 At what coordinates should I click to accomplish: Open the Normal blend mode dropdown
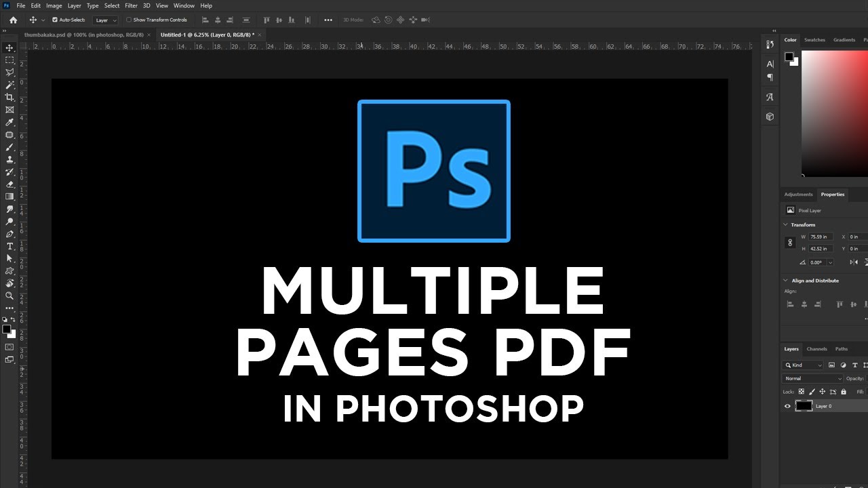(x=812, y=378)
